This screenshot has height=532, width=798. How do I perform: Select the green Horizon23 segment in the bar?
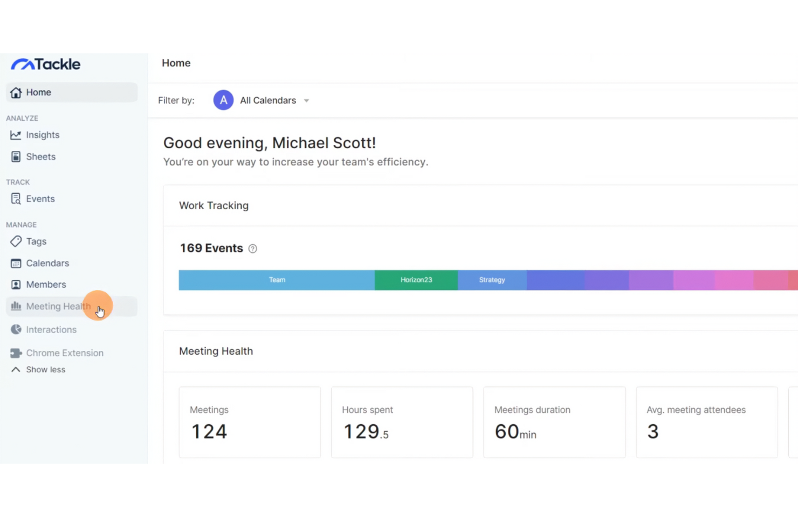tap(416, 280)
